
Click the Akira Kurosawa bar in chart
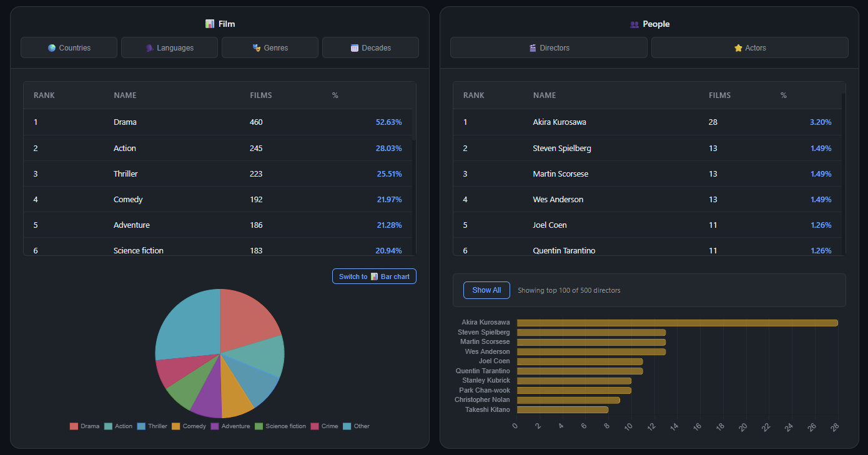coord(677,323)
